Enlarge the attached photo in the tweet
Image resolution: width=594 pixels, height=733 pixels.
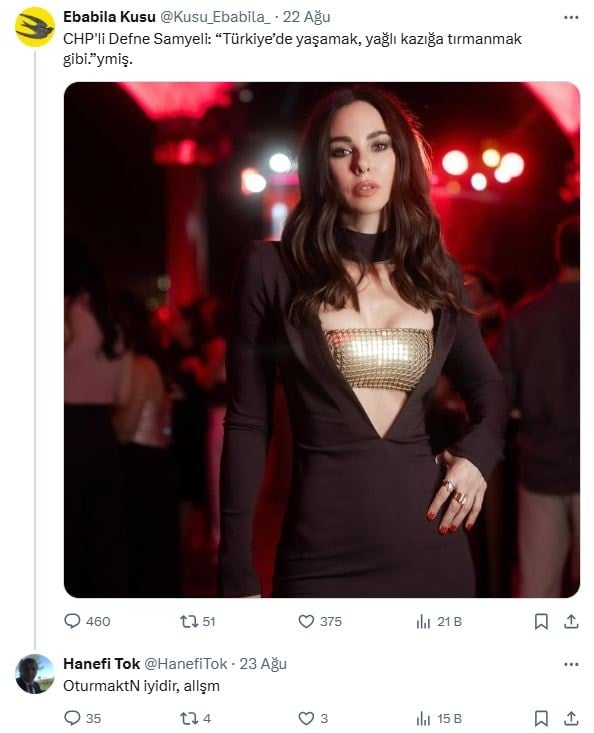click(x=322, y=340)
